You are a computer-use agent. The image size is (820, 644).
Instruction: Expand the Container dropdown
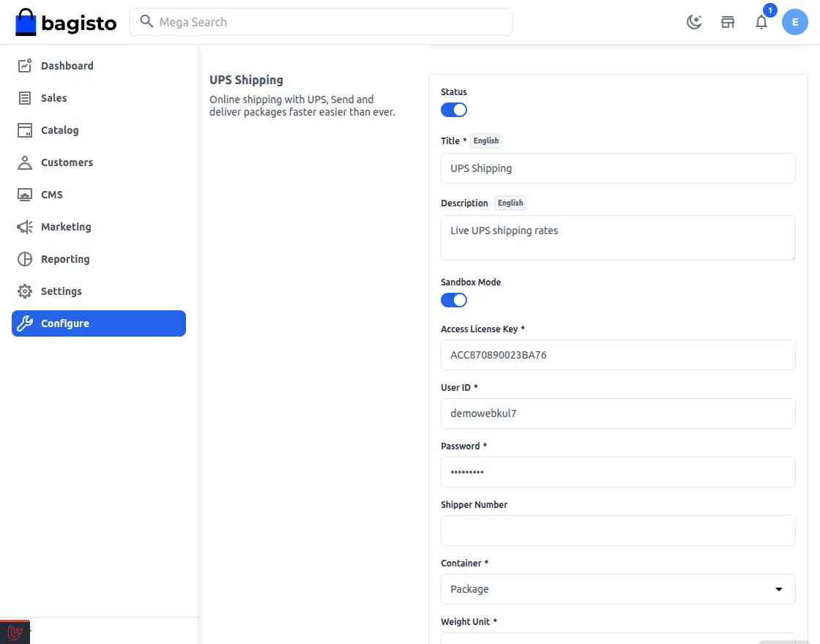[x=618, y=589]
